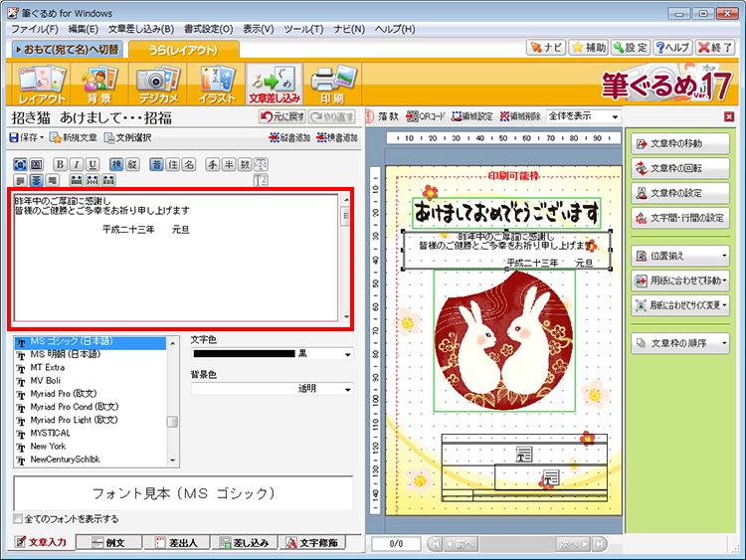746x560 pixels.
Task: Click the 数 number format button
Action: [x=245, y=165]
